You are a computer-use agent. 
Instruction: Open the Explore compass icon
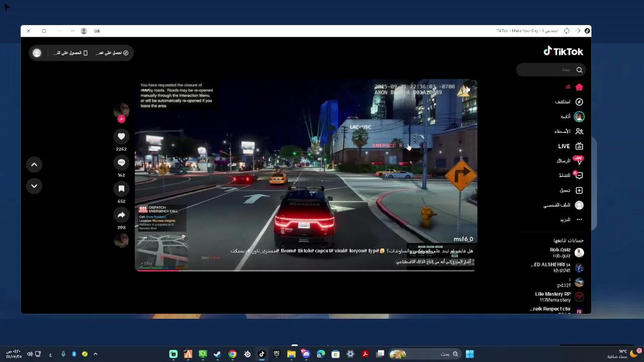[x=579, y=102]
